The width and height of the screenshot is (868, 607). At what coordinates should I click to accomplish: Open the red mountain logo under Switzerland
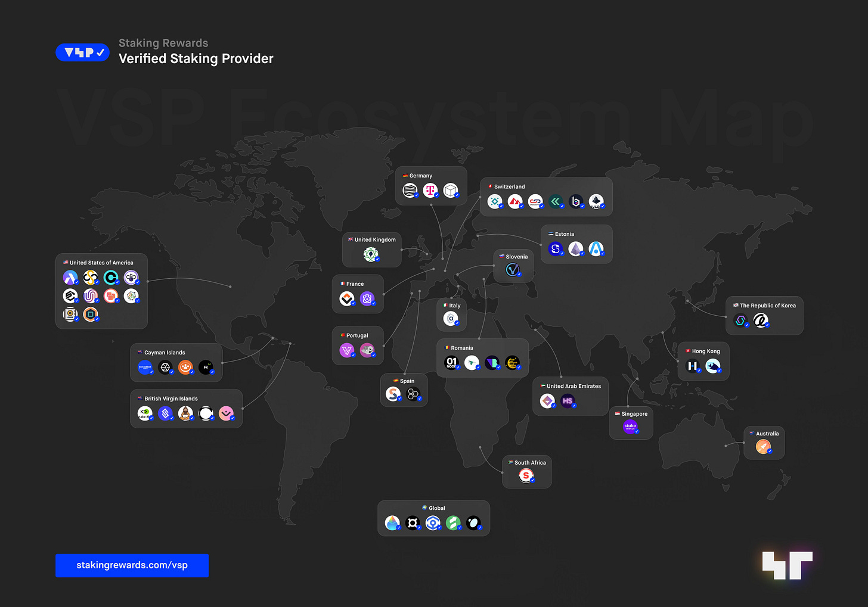(515, 201)
